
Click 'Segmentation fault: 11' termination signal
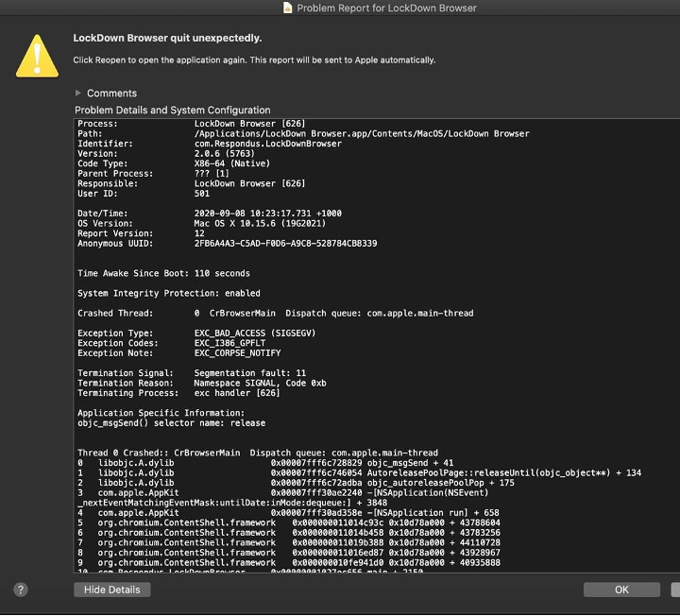pyautogui.click(x=249, y=373)
